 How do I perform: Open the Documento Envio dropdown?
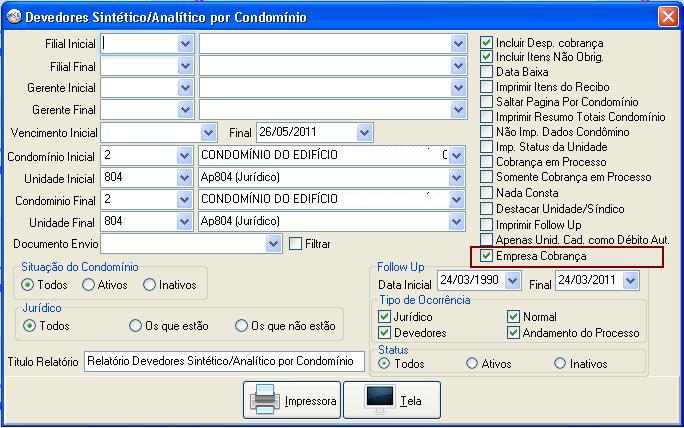tap(274, 243)
